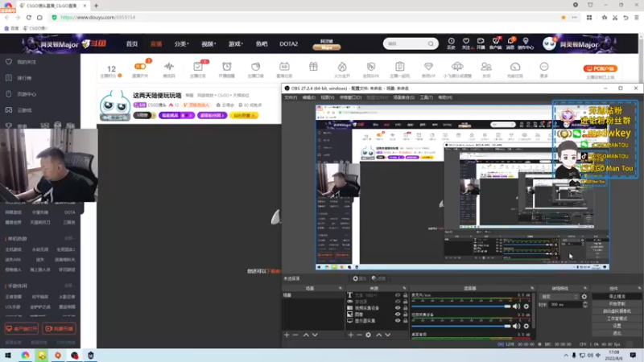Click the transition duration stepper arrows
Screen dimensions: 644x362
(x=585, y=305)
